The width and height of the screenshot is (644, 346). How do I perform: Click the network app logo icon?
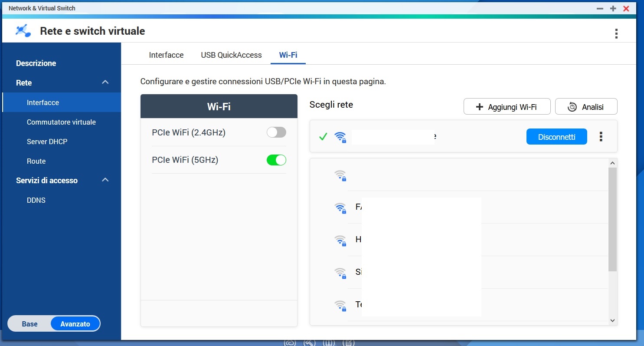coord(23,31)
